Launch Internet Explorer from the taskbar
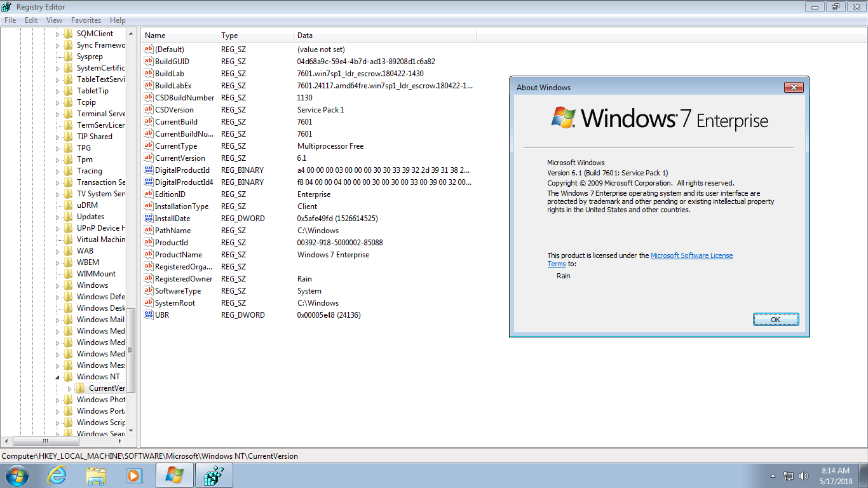 point(57,475)
